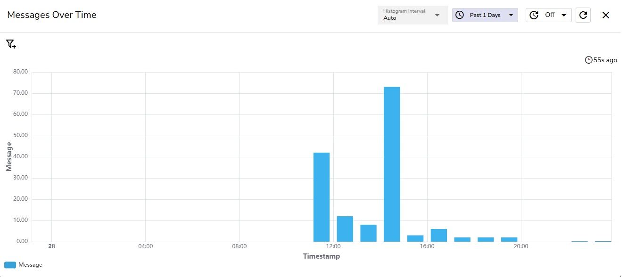The image size is (644, 277).
Task: Click the clock icon next to 55s ago
Action: tap(588, 59)
